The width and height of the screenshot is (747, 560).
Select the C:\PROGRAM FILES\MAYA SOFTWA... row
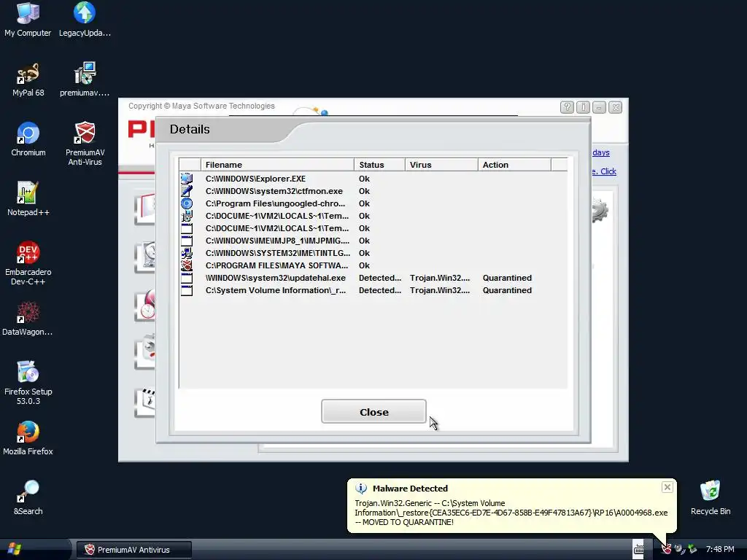[x=373, y=265]
